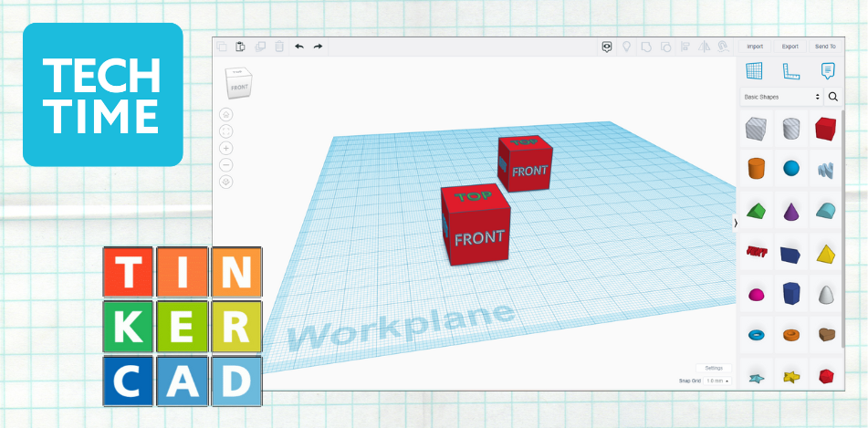Viewport: 868px width, 428px height.
Task: Select the Notes tool icon
Action: coord(828,71)
